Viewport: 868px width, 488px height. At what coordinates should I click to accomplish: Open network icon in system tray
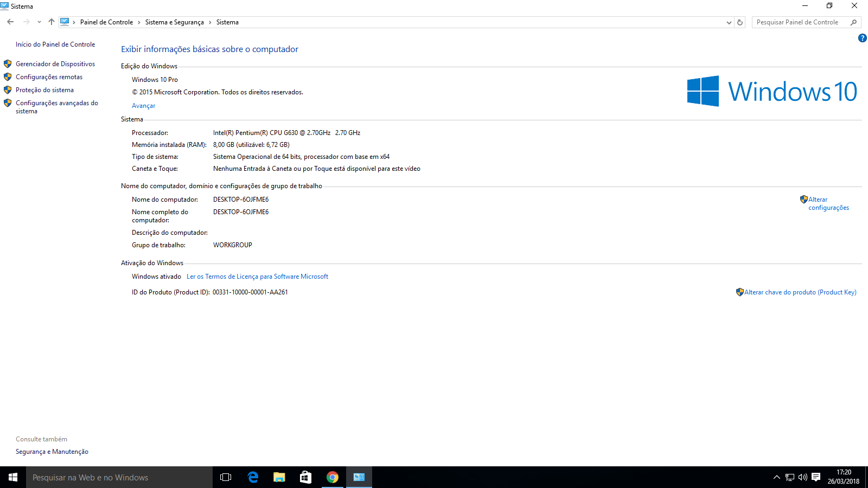click(790, 477)
